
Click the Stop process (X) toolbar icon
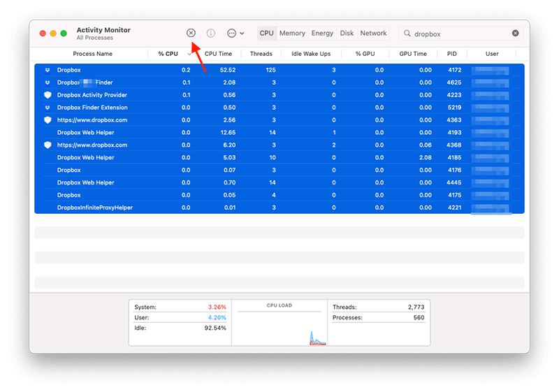click(x=191, y=33)
